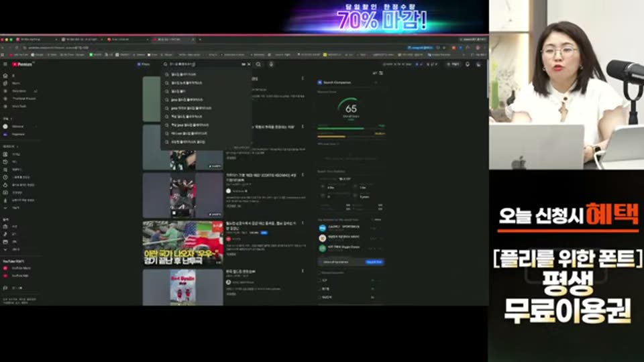The image size is (644, 362).
Task: Expand show more under the Explore section
Action: (12, 249)
